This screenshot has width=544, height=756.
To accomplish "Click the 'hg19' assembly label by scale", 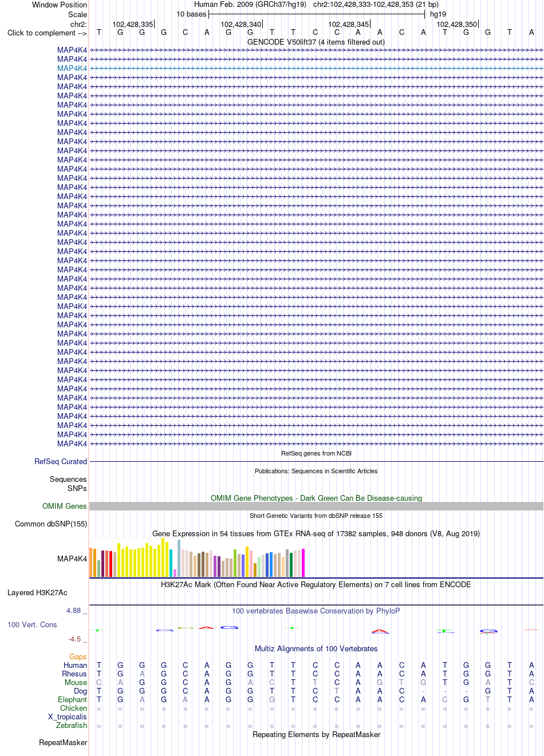I will point(438,14).
